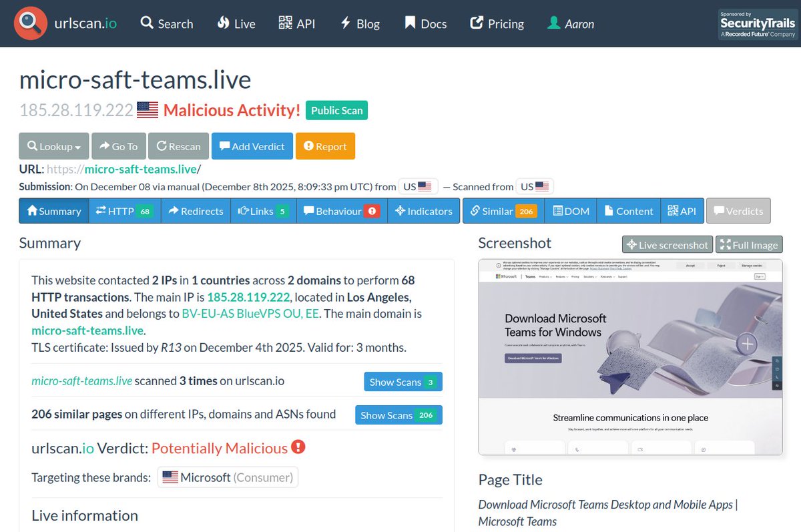Click the 5 count badge on the Links tab
Viewport: 801px width, 532px height.
282,212
